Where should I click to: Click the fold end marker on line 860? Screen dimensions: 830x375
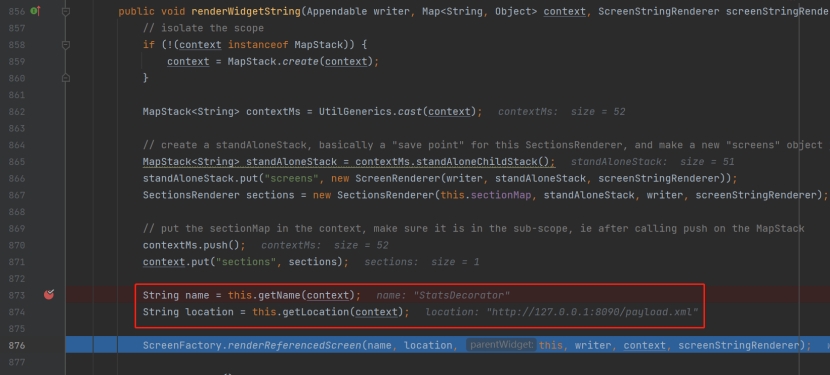(66, 78)
